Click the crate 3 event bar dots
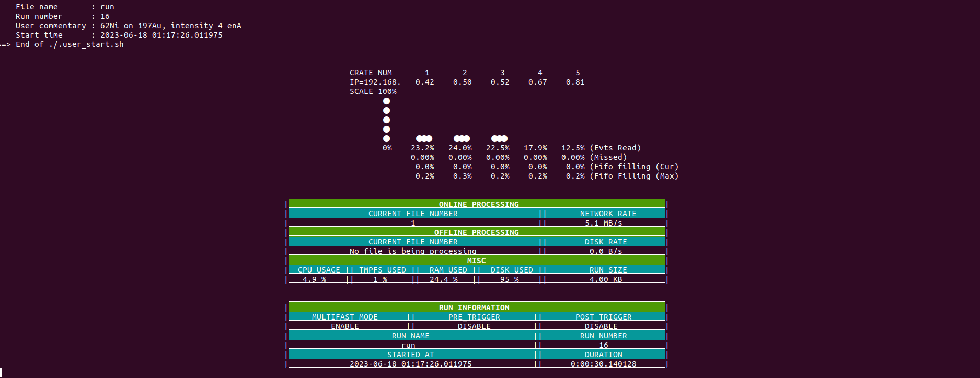Image resolution: width=980 pixels, height=378 pixels. pyautogui.click(x=499, y=138)
